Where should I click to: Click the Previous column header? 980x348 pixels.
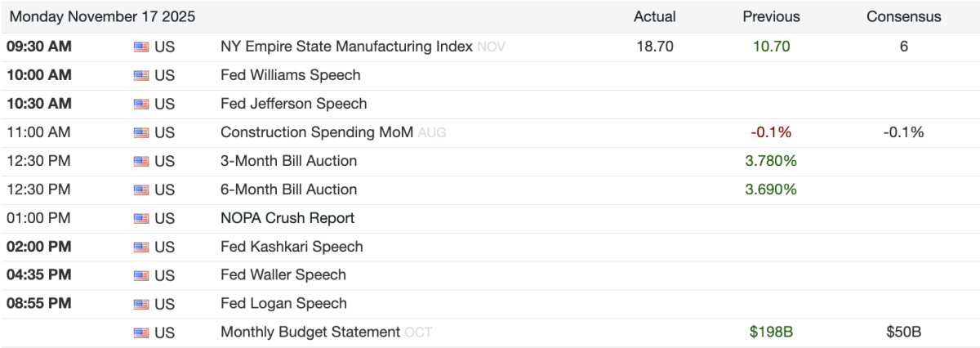pyautogui.click(x=771, y=16)
